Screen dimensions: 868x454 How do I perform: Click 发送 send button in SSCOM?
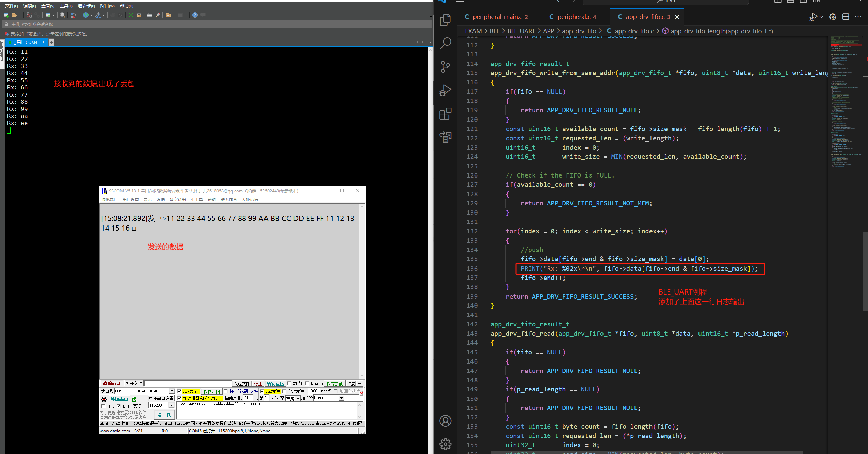click(x=164, y=415)
